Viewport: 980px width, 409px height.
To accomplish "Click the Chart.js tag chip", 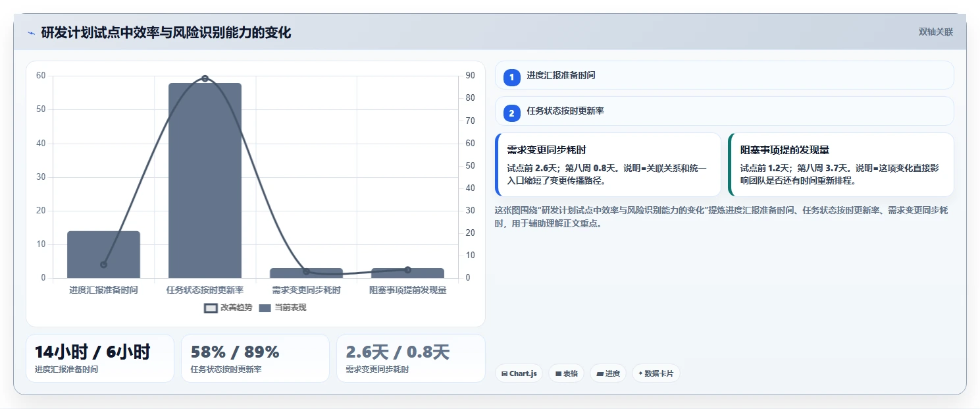I will (x=519, y=373).
